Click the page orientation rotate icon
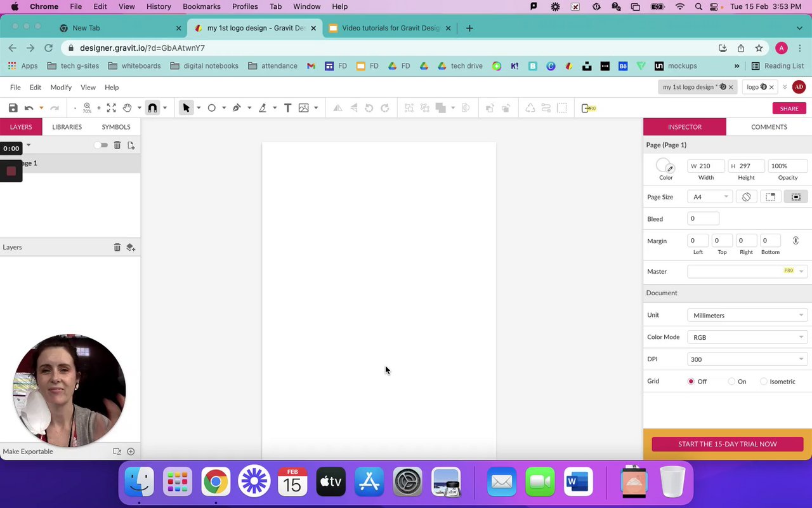The width and height of the screenshot is (812, 508). coord(747,197)
